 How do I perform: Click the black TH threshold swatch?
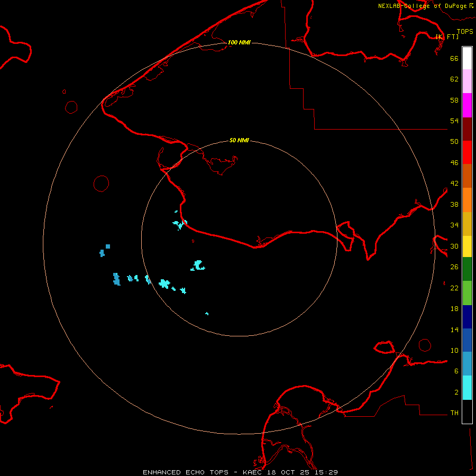click(467, 411)
